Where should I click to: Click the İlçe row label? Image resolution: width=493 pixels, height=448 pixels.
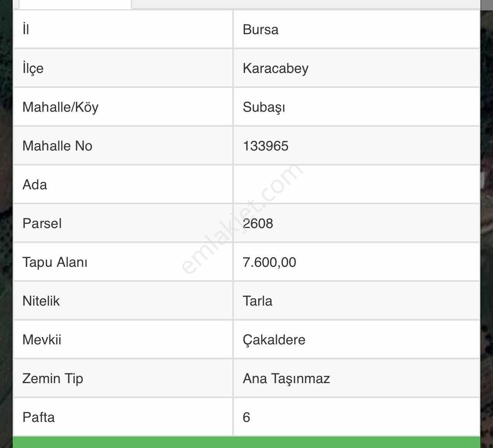tap(33, 68)
